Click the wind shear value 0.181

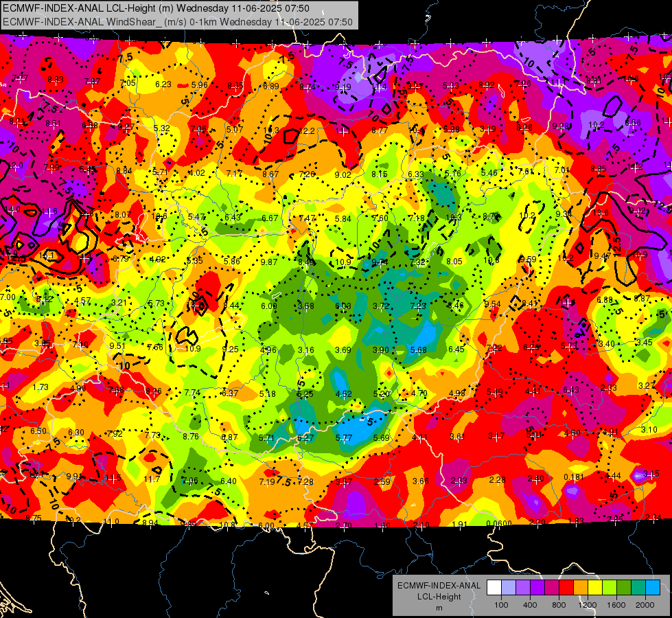click(573, 477)
